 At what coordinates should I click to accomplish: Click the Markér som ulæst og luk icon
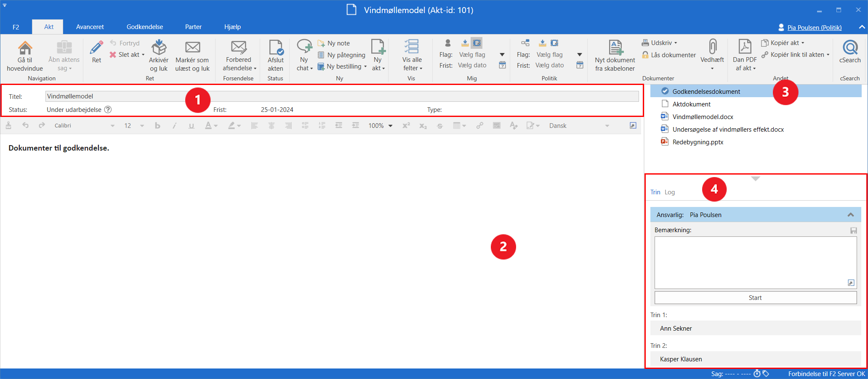pos(192,48)
